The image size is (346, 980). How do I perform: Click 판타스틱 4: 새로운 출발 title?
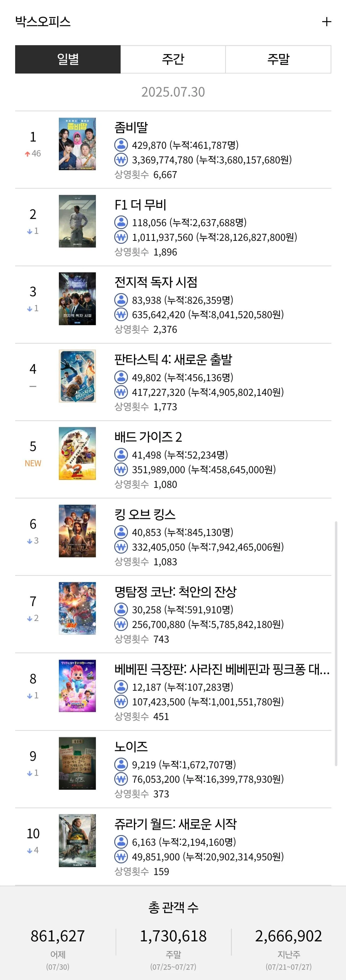(x=173, y=360)
